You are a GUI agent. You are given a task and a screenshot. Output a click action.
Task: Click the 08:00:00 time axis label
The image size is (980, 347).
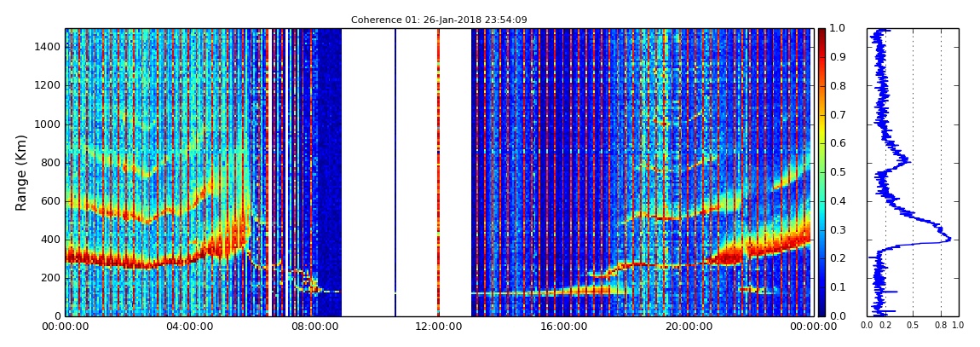(x=314, y=327)
